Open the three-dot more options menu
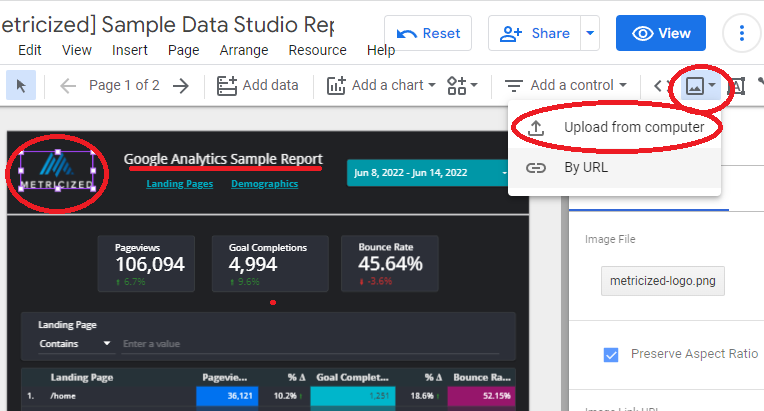Screen dimensions: 764x411 pos(742,33)
